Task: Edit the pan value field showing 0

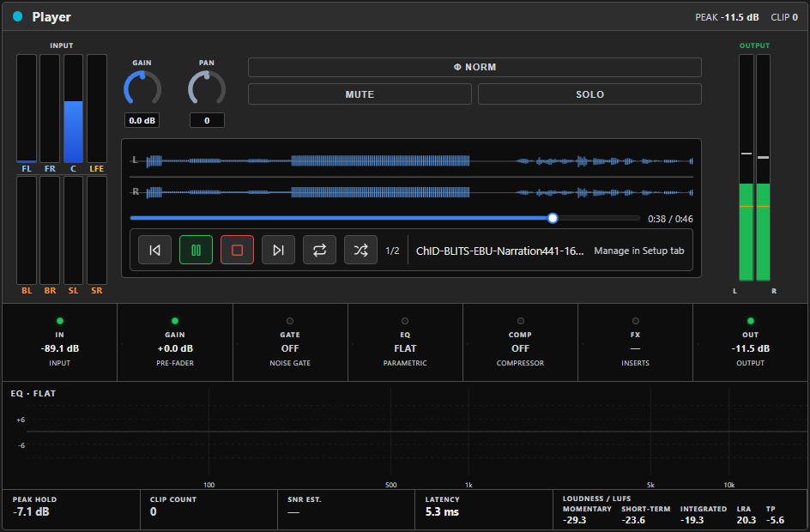Action: pos(207,120)
